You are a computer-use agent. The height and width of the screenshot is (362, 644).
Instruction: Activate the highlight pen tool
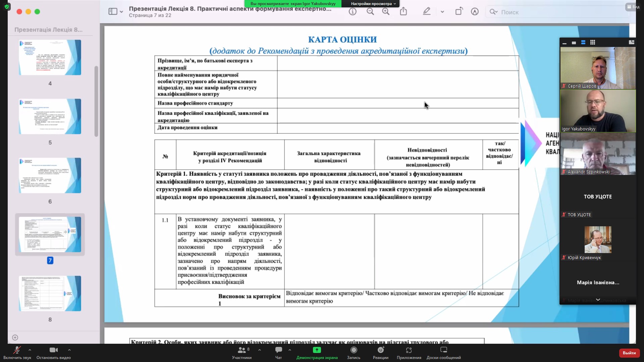[x=427, y=12]
